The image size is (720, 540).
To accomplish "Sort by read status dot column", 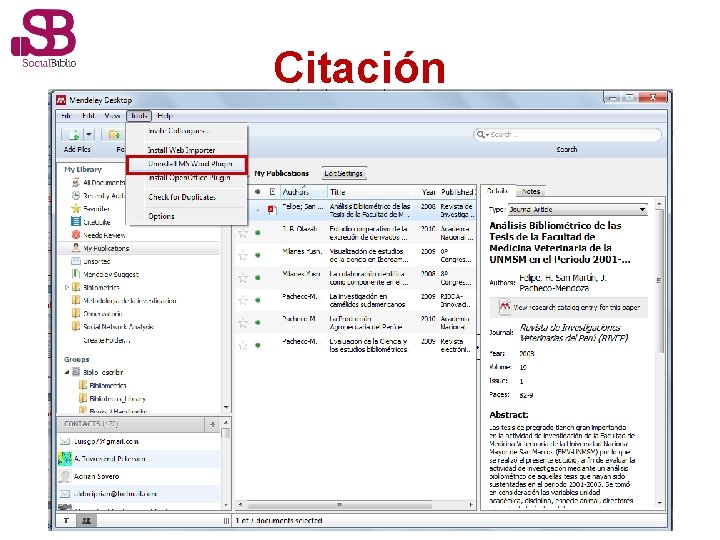I will 258,192.
